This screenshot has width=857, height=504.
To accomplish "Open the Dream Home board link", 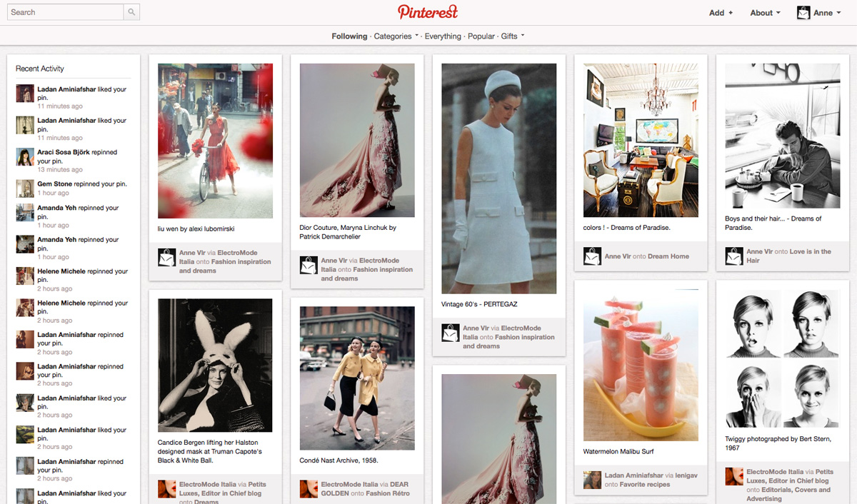I will tap(668, 256).
